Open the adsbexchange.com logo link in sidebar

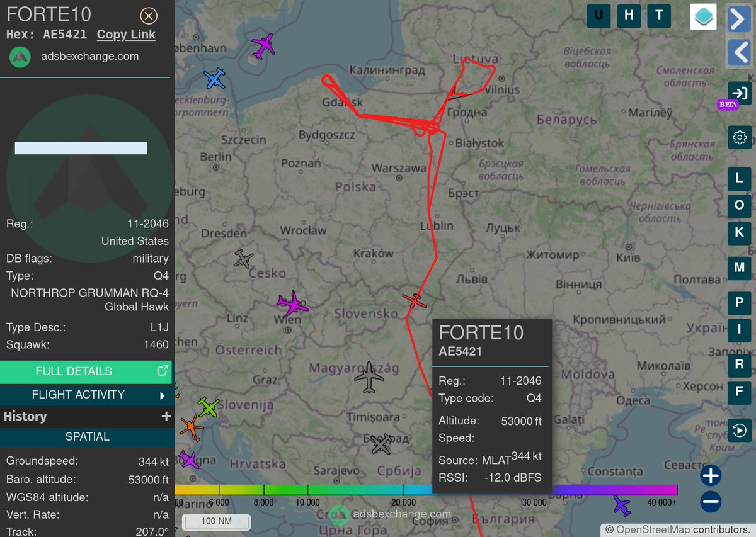coord(20,57)
